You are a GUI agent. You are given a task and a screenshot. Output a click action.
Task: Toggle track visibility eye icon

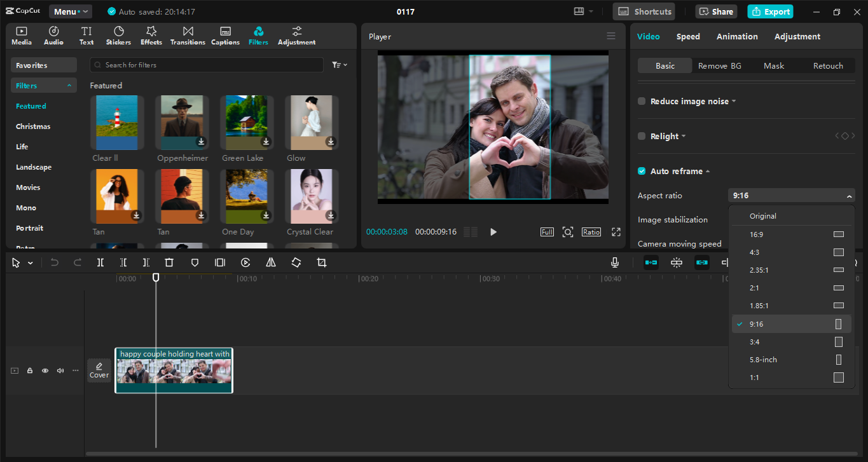[45, 370]
